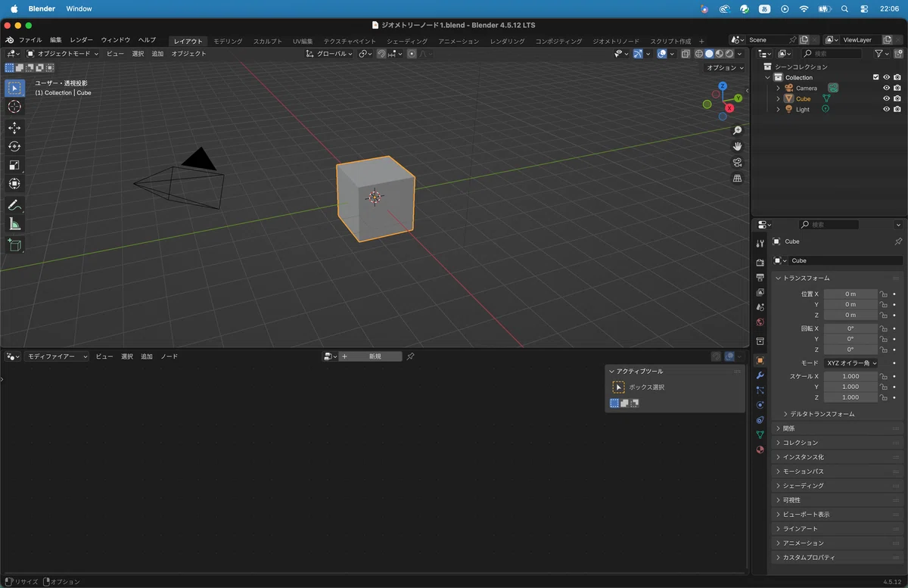Exclude Collection from view layer checkbox
The width and height of the screenshot is (908, 588).
click(x=875, y=77)
